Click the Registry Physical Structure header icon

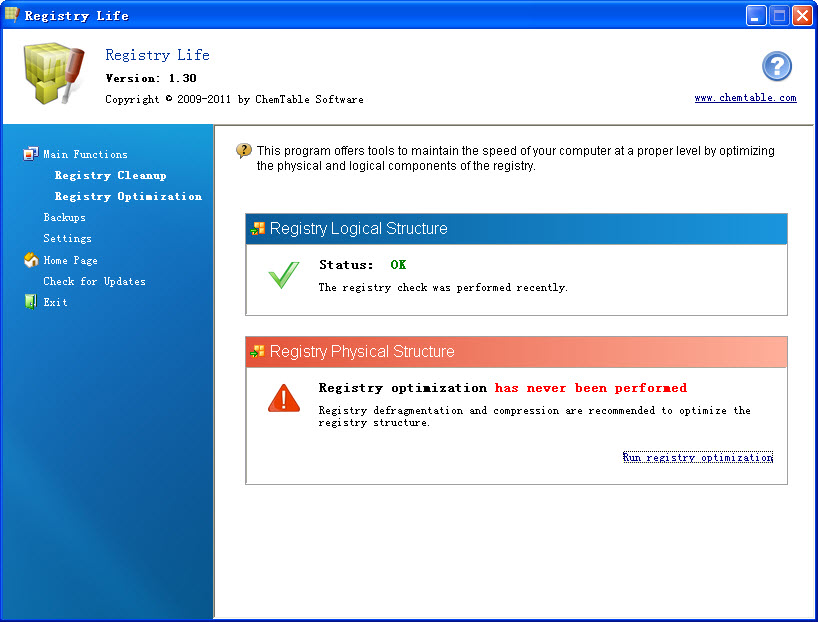(258, 352)
